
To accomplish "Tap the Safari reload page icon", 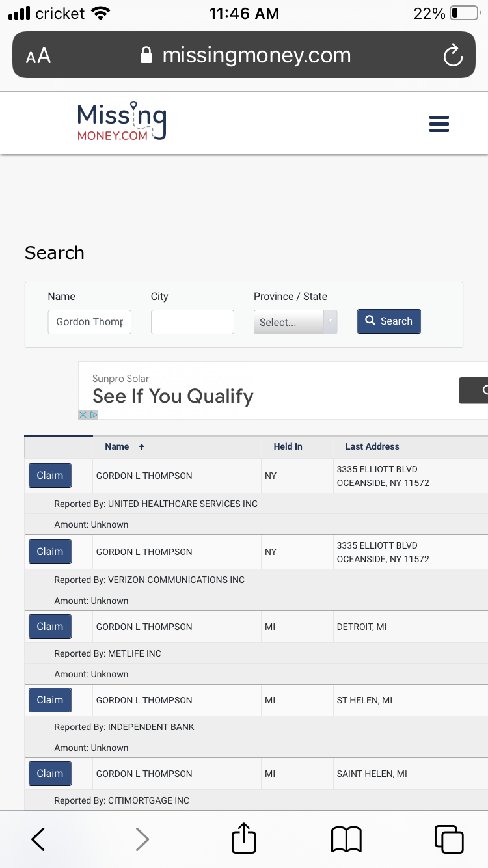I will [453, 55].
